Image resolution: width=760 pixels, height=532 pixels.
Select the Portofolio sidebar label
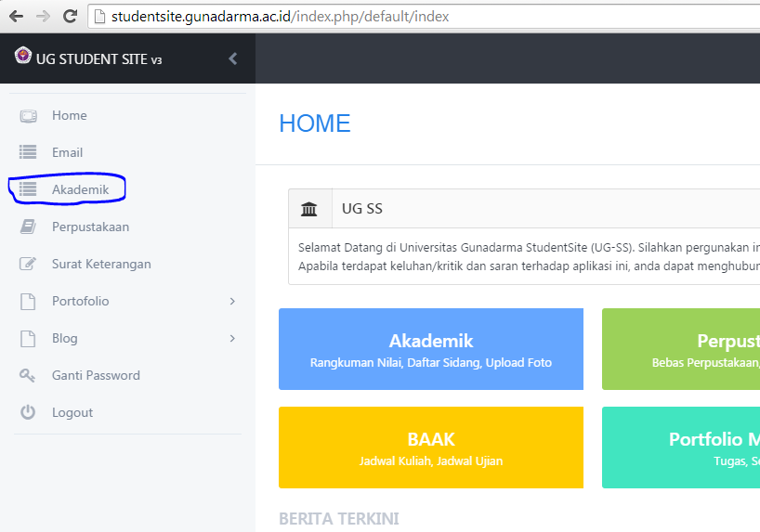[x=81, y=301]
